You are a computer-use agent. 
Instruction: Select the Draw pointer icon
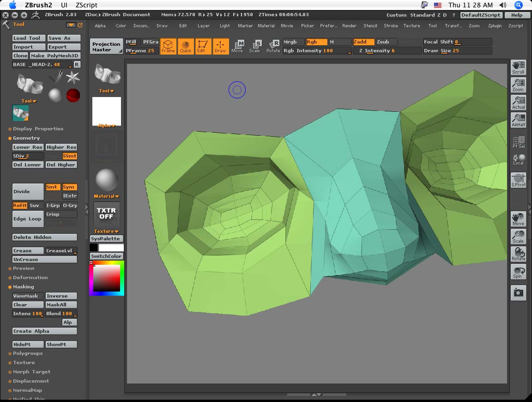(221, 46)
